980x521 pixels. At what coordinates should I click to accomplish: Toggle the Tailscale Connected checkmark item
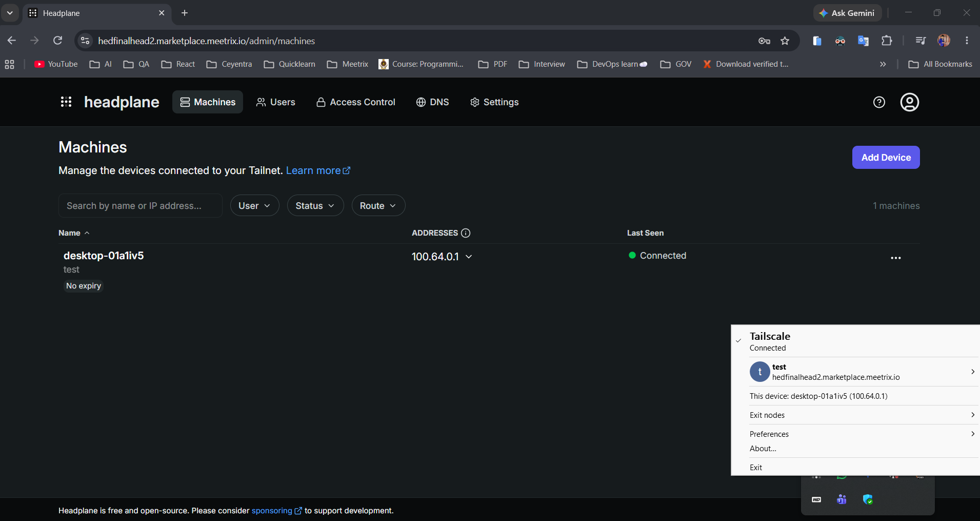point(855,341)
